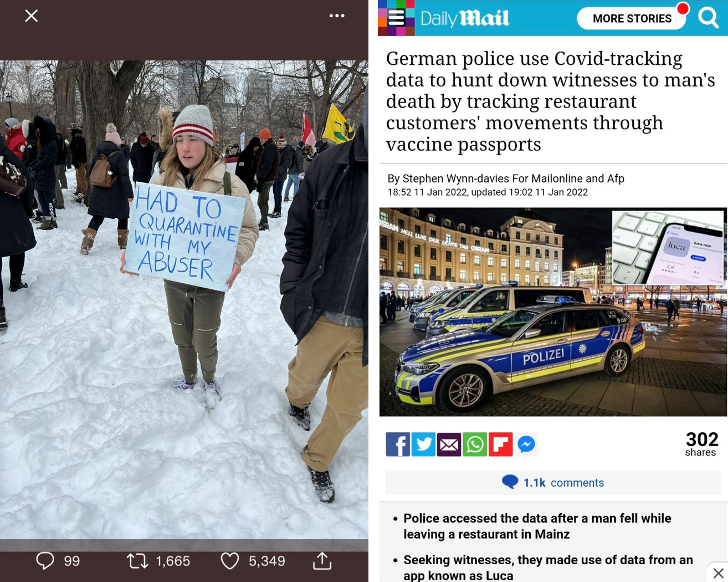
Task: Share article on Flipboard
Action: pos(500,445)
